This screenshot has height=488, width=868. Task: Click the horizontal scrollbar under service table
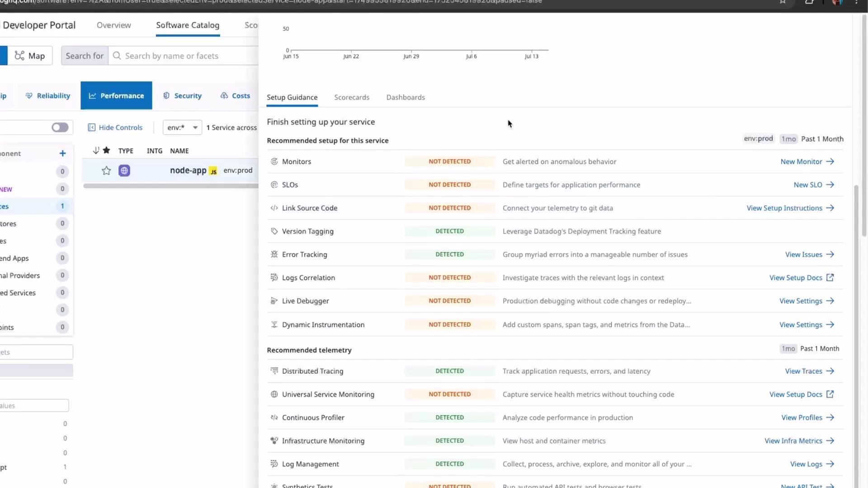(x=170, y=186)
